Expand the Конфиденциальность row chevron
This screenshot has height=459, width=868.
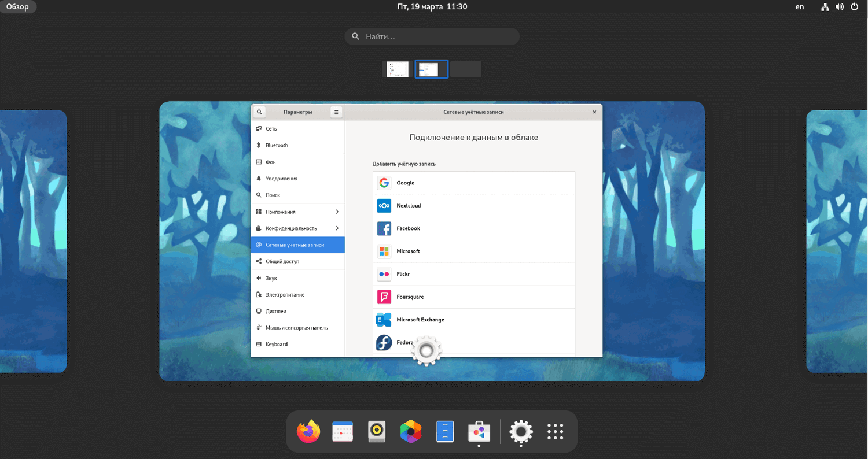tap(337, 228)
